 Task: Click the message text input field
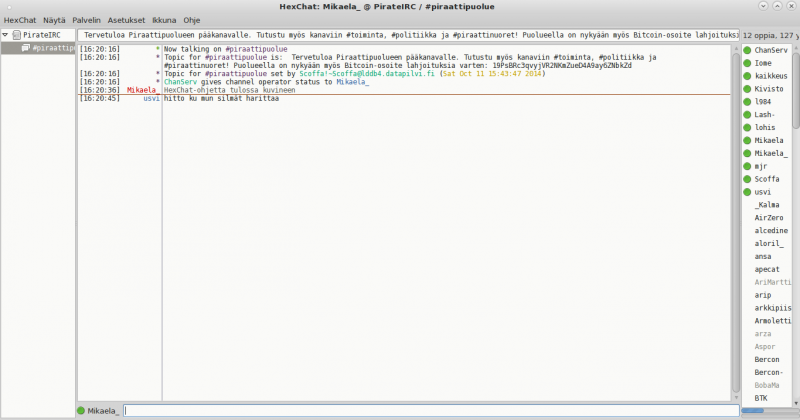tap(430, 411)
